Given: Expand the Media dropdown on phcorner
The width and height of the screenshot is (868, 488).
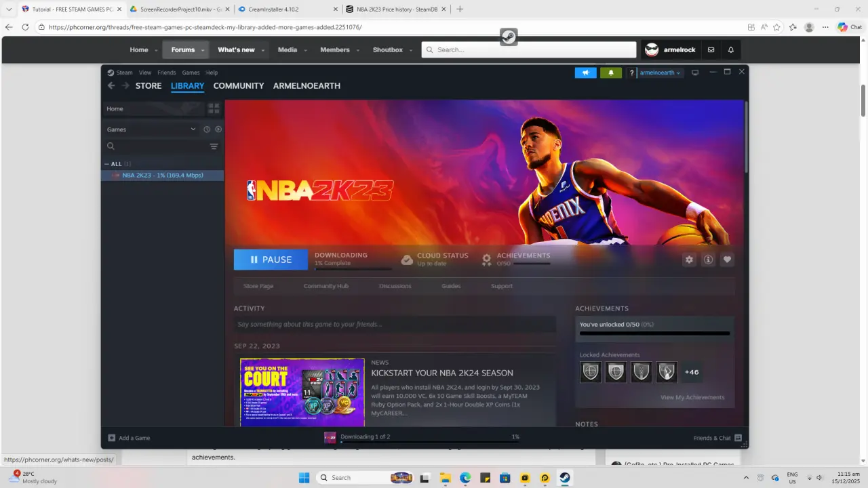Looking at the screenshot, I should (305, 50).
